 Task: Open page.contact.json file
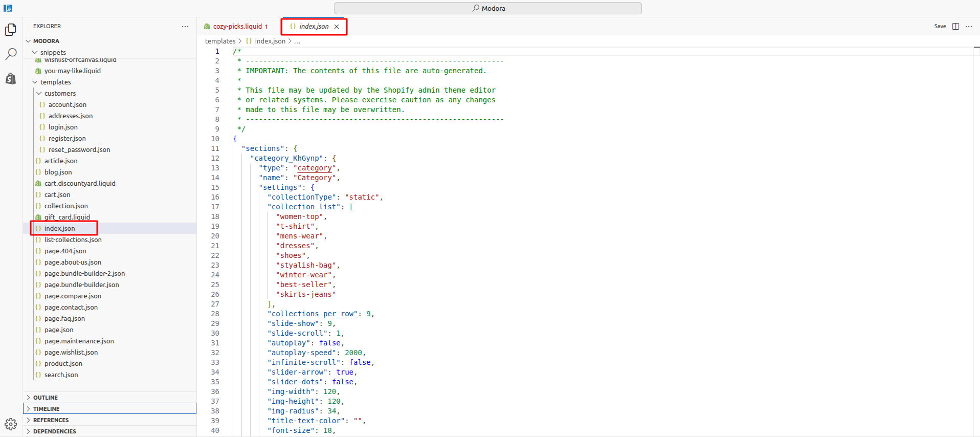point(110,307)
